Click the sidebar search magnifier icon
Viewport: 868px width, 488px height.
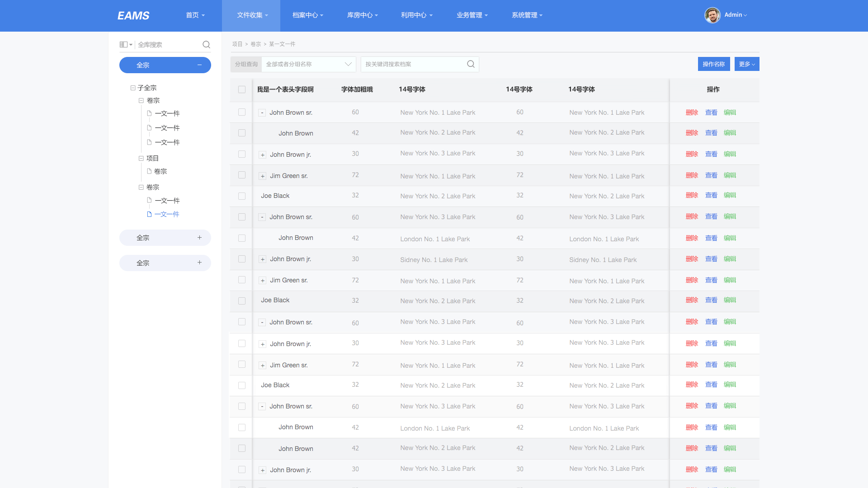pyautogui.click(x=206, y=44)
